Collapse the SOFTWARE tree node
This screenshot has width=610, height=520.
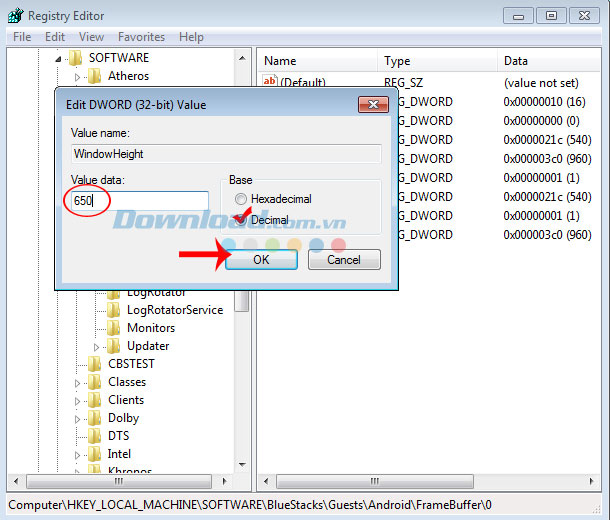[58, 59]
